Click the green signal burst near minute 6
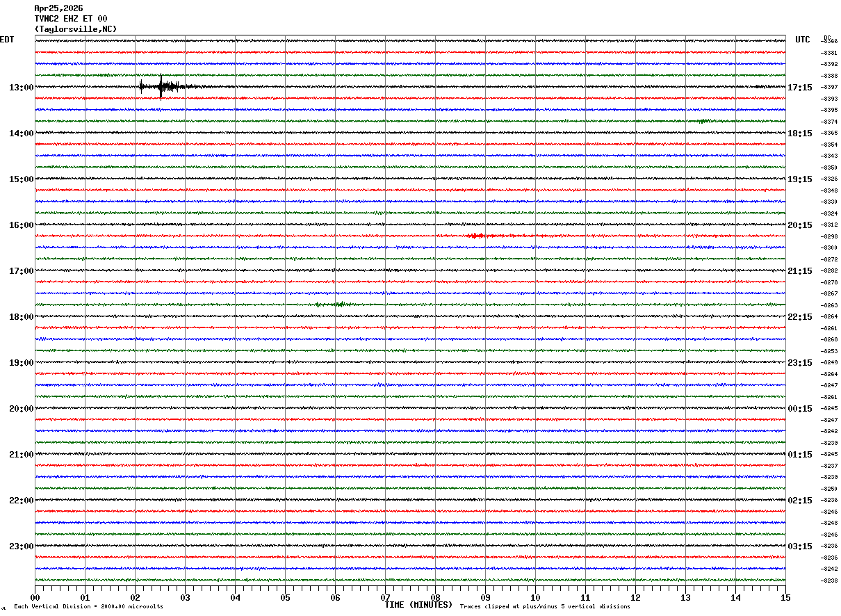This screenshot has height=616, width=841. (x=336, y=305)
